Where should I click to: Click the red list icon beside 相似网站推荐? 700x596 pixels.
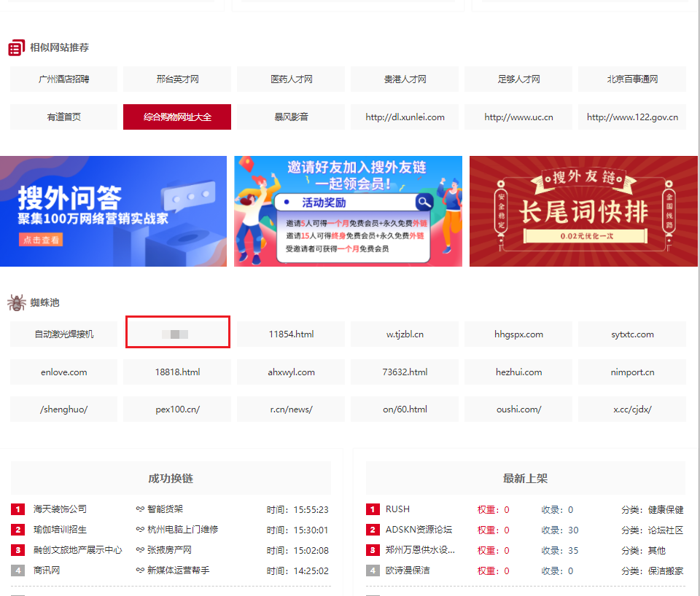16,48
